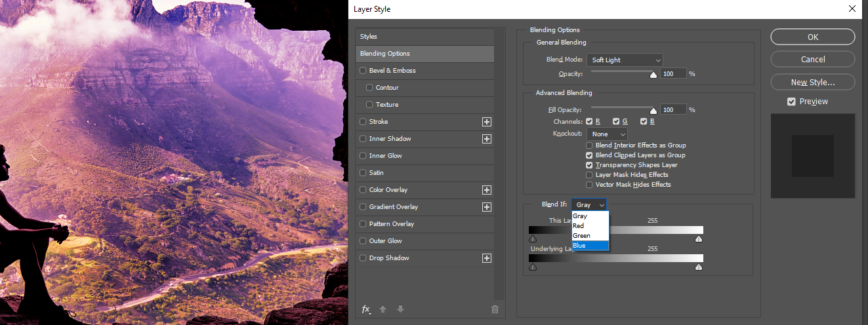
Task: Toggle the Preview checkbox
Action: 791,102
